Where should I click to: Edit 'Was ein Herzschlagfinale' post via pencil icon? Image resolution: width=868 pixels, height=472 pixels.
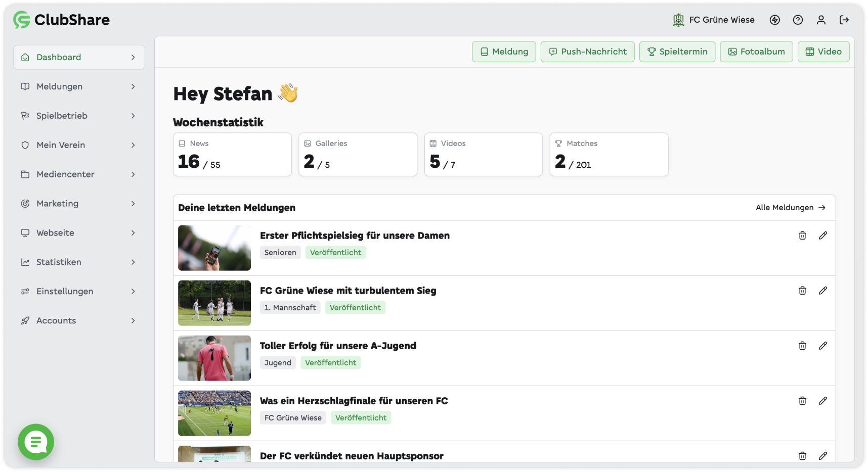click(823, 401)
